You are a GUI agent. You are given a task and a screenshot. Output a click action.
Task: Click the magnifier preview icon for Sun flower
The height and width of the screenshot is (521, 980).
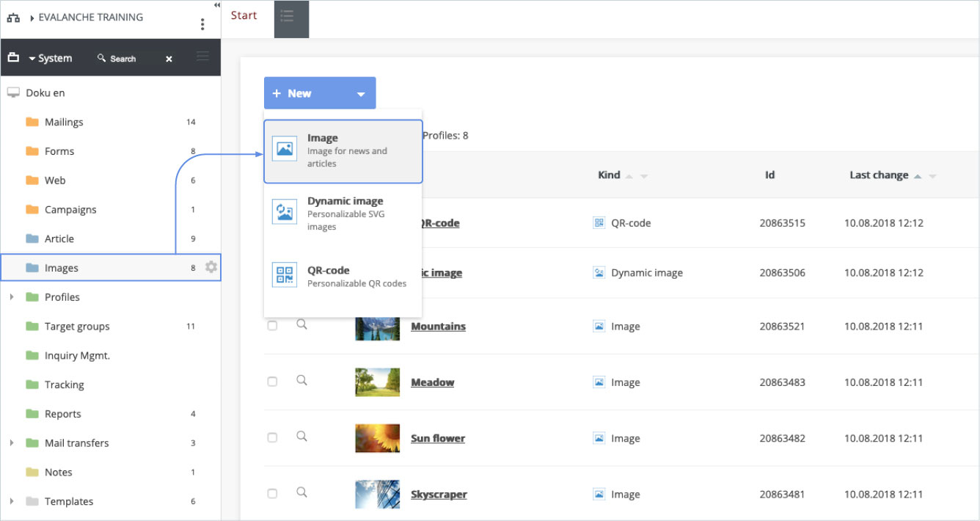tap(301, 436)
